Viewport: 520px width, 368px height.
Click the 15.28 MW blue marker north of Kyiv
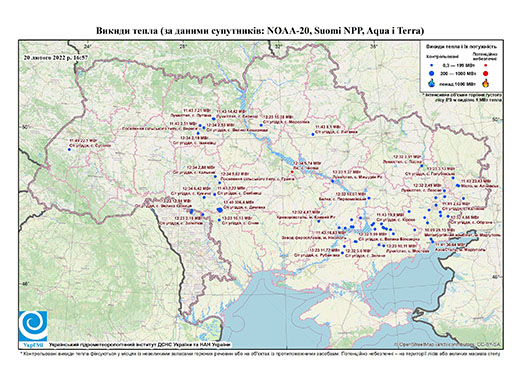(x=261, y=125)
